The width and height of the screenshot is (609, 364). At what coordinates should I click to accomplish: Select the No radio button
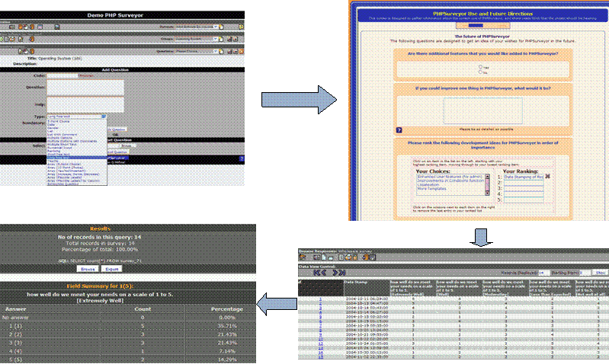(x=477, y=72)
